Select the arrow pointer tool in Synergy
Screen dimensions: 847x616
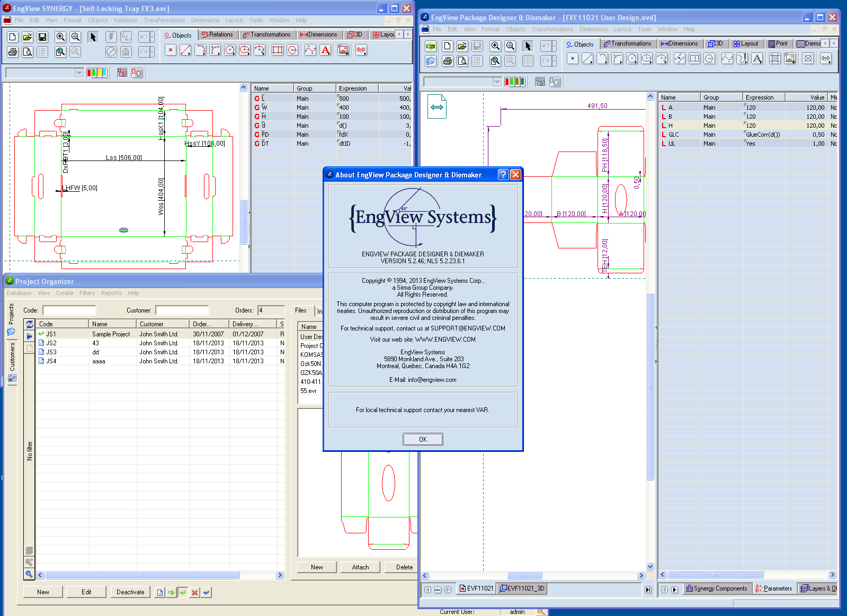point(93,37)
